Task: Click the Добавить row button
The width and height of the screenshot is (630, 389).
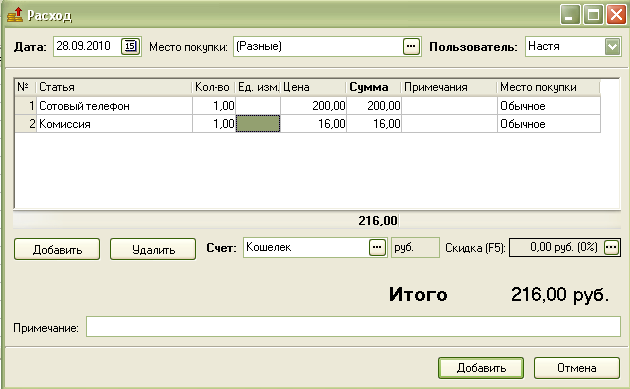Action: click(x=57, y=249)
